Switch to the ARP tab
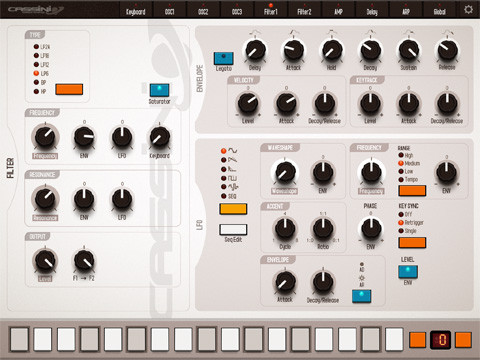The height and width of the screenshot is (360, 480). pyautogui.click(x=406, y=10)
